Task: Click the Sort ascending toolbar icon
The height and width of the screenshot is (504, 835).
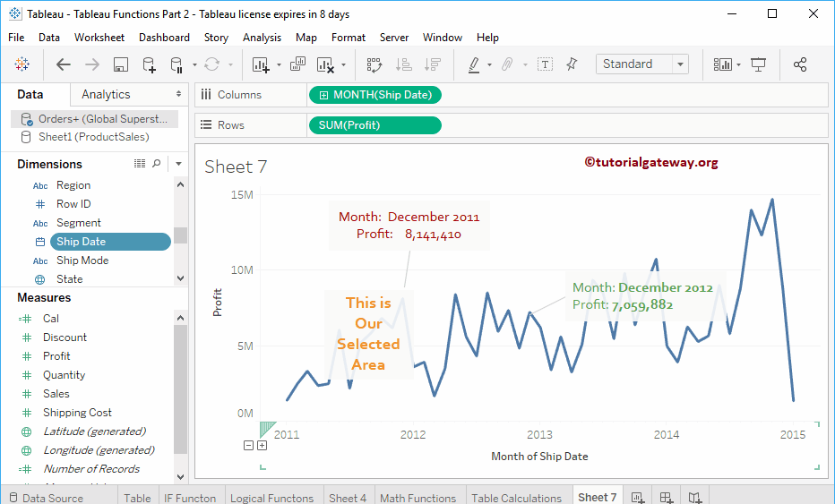Action: click(x=403, y=64)
